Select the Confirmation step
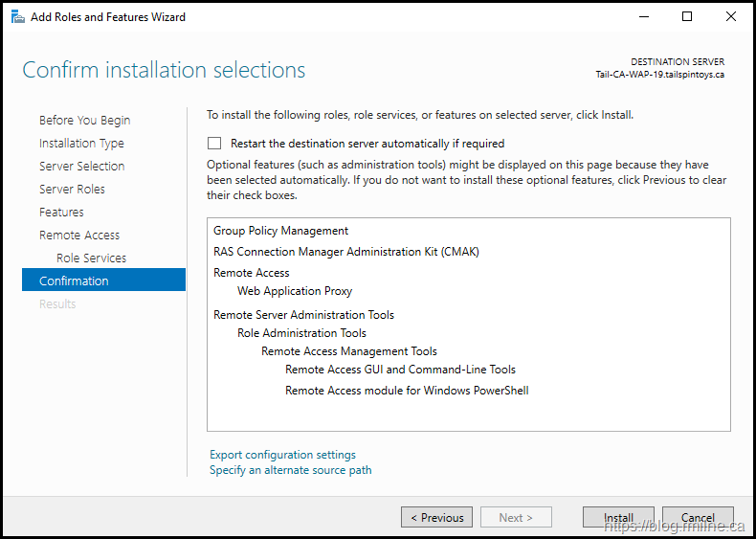 click(x=74, y=281)
